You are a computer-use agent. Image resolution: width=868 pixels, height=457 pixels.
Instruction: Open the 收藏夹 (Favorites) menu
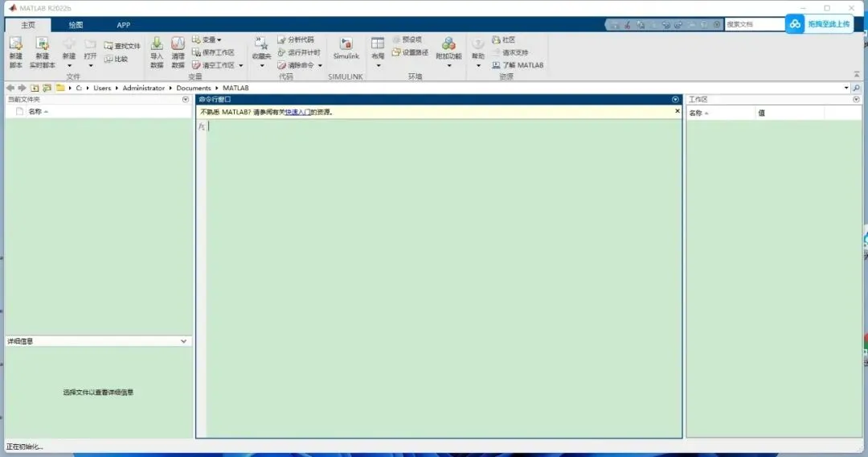pos(261,52)
